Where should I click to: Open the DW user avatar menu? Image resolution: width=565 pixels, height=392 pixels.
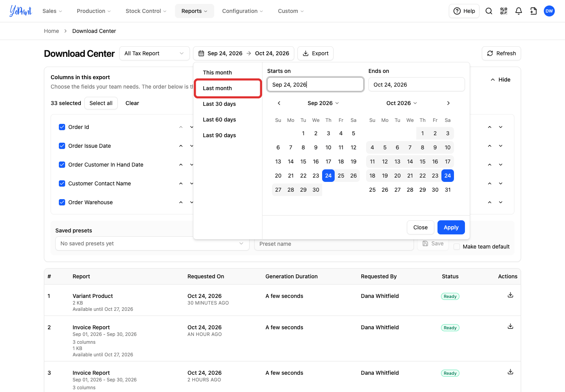[549, 11]
